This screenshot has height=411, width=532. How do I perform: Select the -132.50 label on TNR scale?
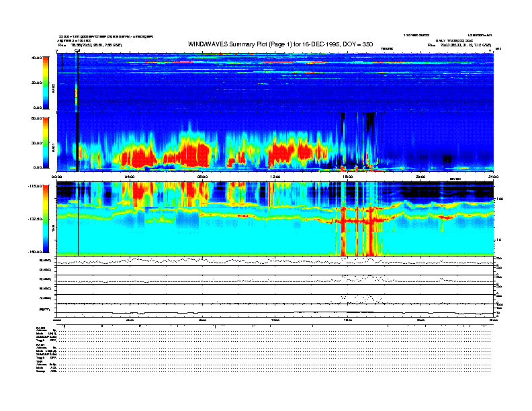pyautogui.click(x=35, y=219)
